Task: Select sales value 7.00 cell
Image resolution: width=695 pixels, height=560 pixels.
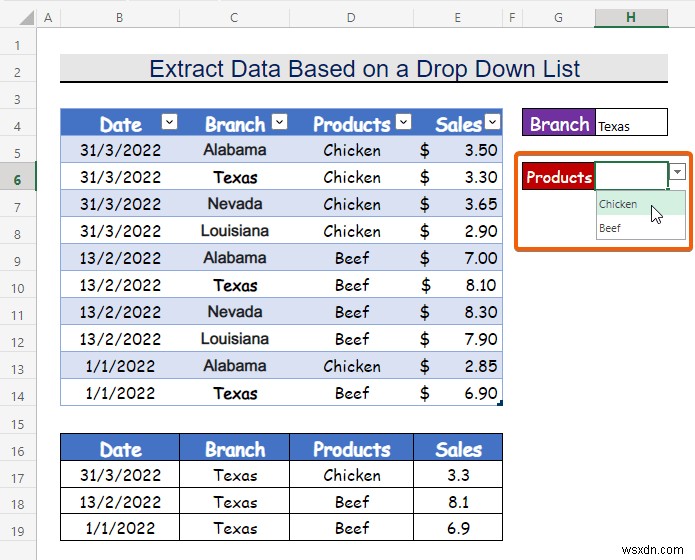Action: (458, 258)
